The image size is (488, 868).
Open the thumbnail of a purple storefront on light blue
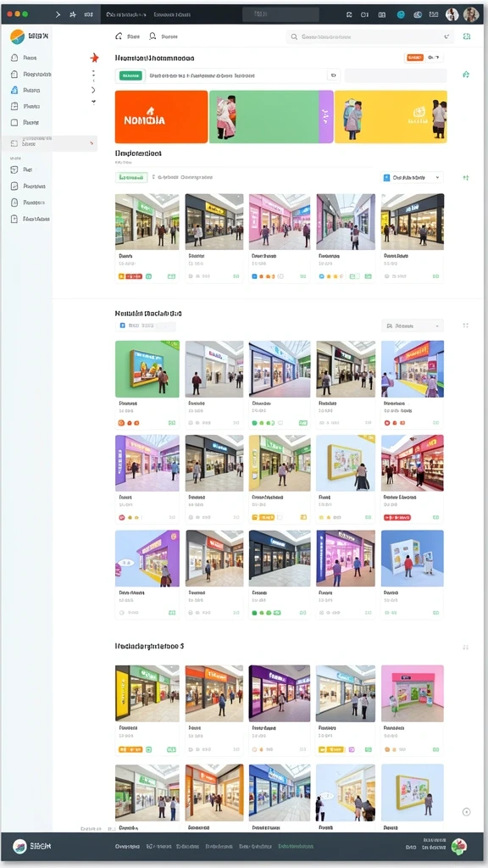click(147, 558)
